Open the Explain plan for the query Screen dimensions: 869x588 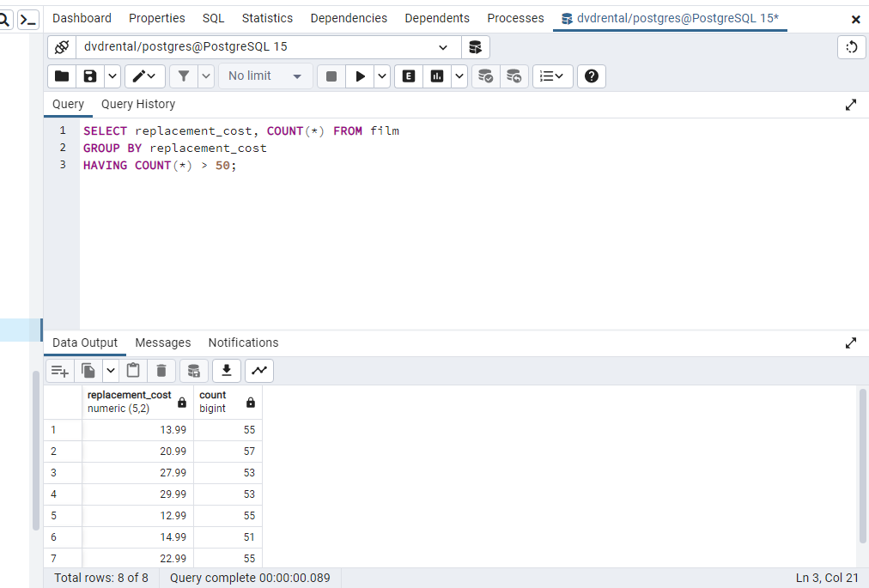click(x=408, y=76)
